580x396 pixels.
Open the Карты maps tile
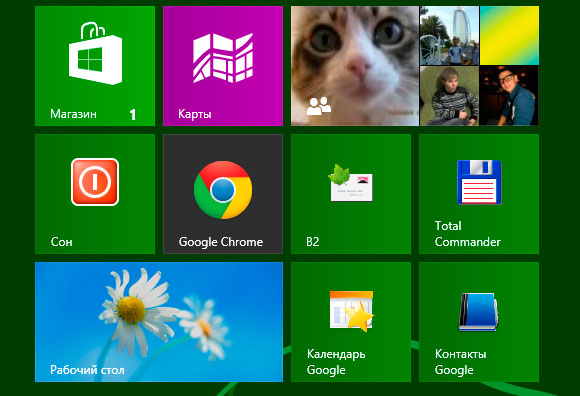pos(223,66)
